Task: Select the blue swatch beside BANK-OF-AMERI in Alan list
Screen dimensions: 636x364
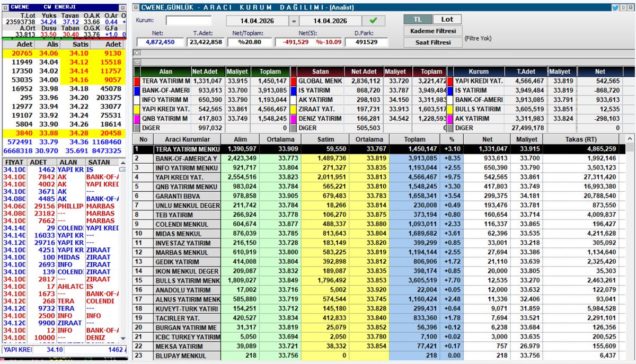Action: [x=137, y=91]
